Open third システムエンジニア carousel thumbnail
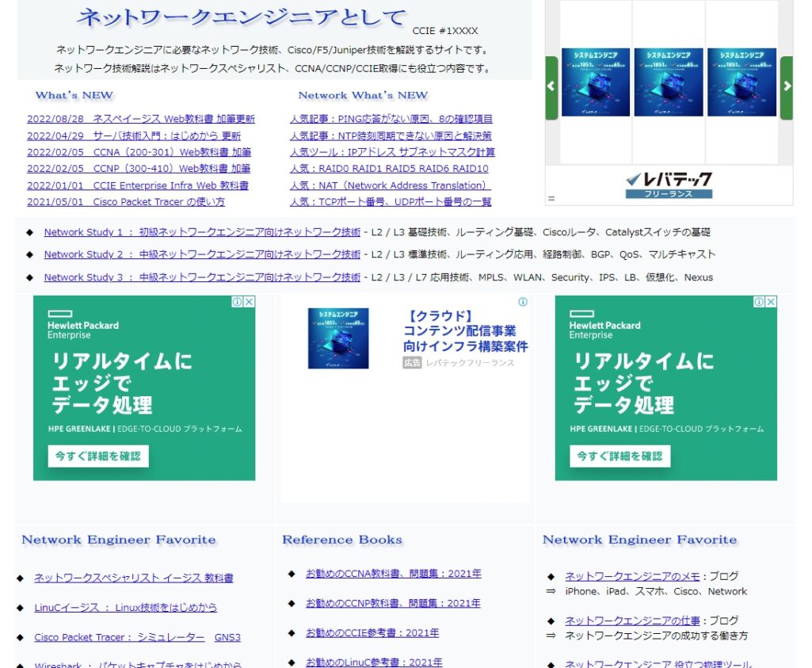 pos(741,82)
